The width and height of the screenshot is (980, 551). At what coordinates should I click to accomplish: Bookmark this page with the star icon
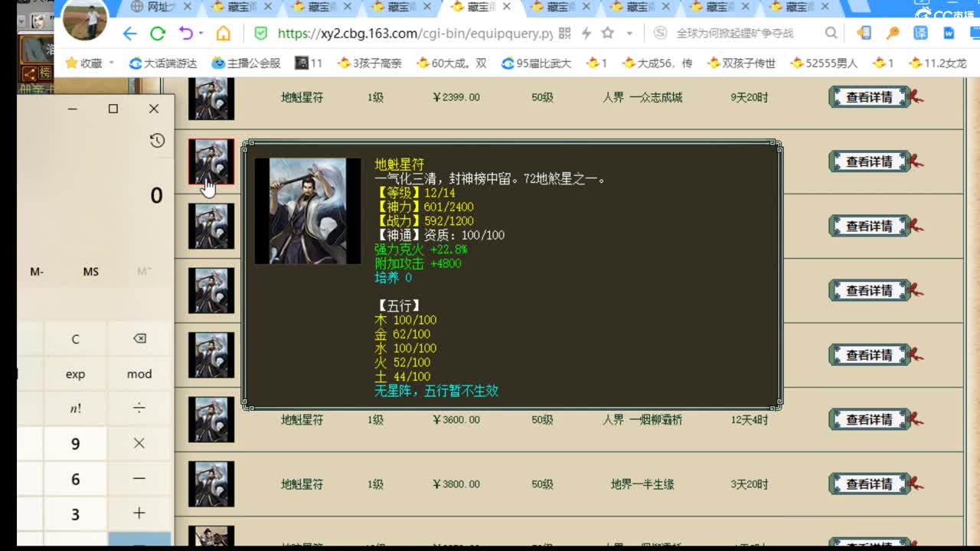click(x=608, y=34)
